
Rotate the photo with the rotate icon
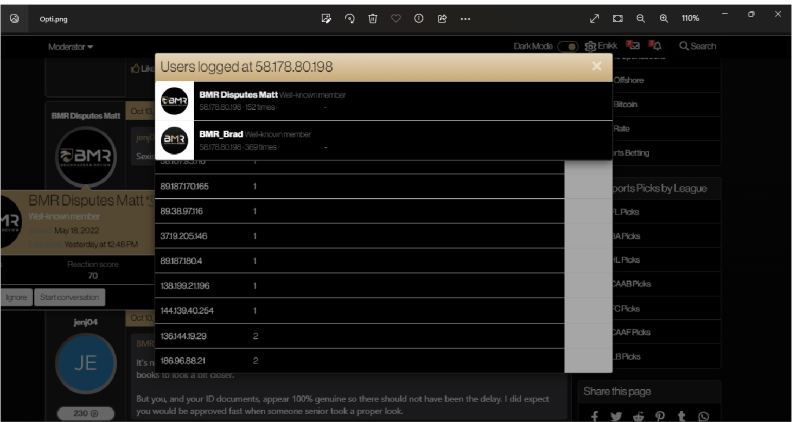tap(350, 19)
